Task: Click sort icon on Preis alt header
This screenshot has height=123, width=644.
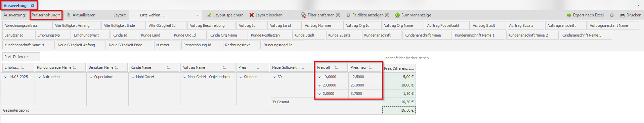Action: [x=337, y=68]
